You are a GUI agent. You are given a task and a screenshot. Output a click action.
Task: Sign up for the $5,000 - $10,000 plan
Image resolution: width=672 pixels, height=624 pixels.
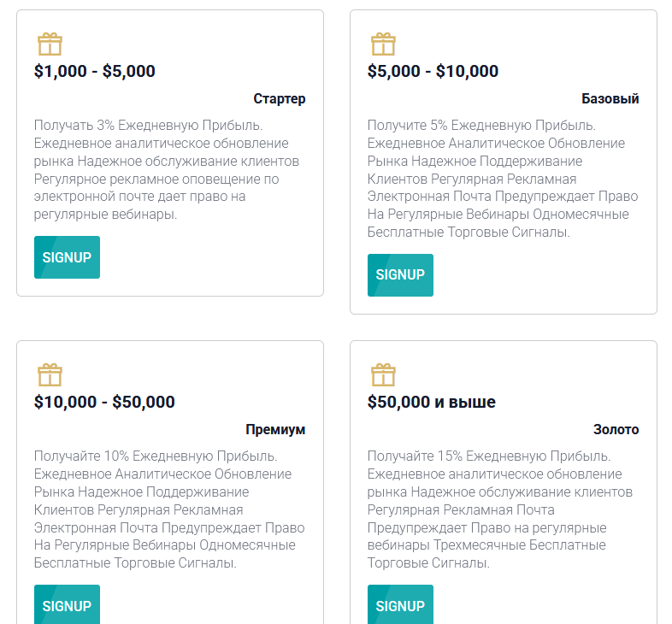(x=400, y=275)
